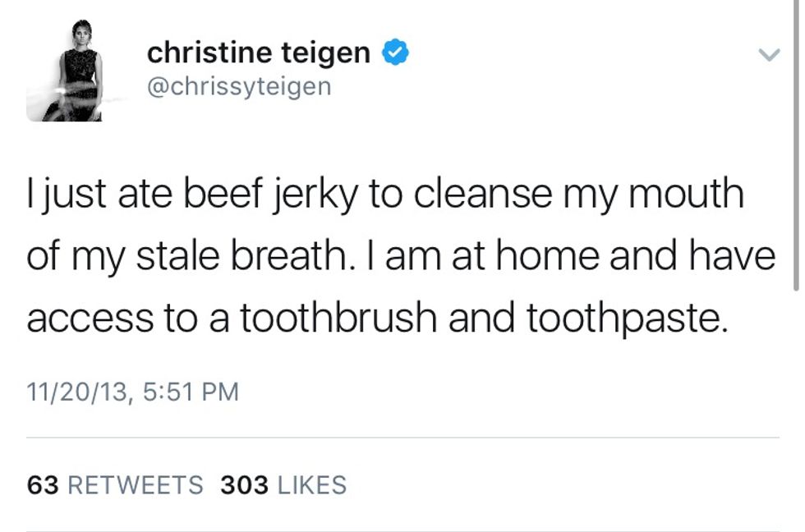The image size is (805, 532).
Task: Click the blue verified badge icon
Action: 396,53
